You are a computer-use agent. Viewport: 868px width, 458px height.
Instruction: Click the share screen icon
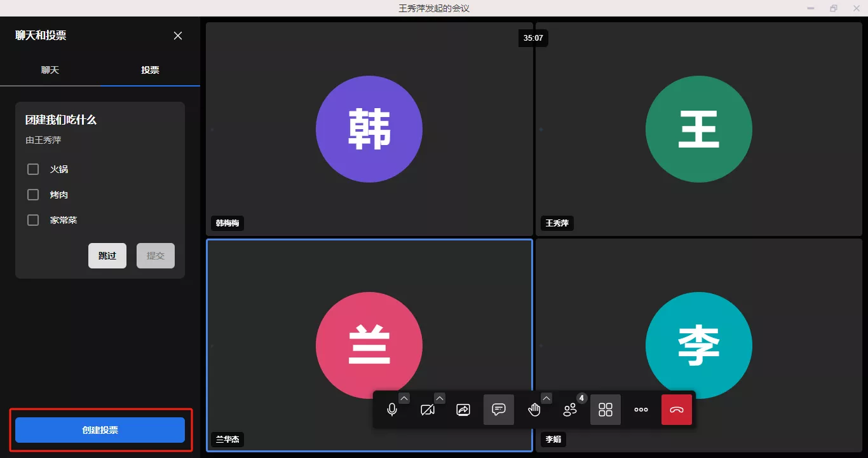coord(463,410)
